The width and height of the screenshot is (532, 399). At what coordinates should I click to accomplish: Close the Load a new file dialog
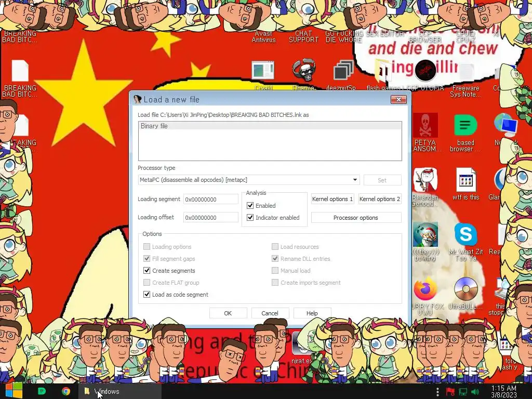click(398, 99)
